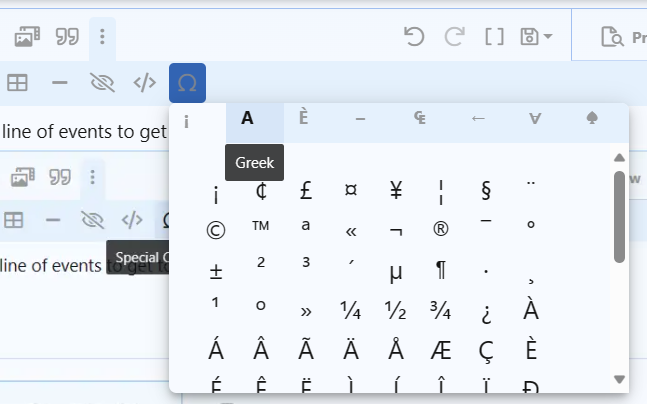
Task: Toggle source code view in top toolbar
Action: coord(145,82)
